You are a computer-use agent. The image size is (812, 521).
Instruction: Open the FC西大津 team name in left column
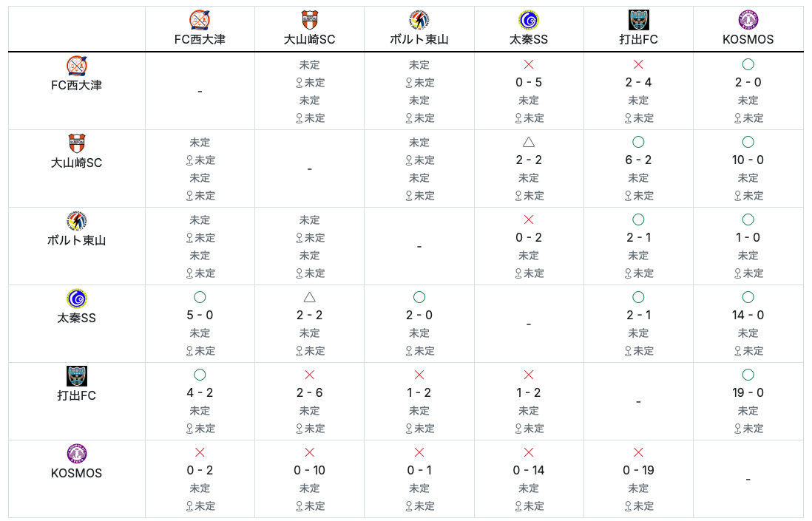pyautogui.click(x=77, y=85)
